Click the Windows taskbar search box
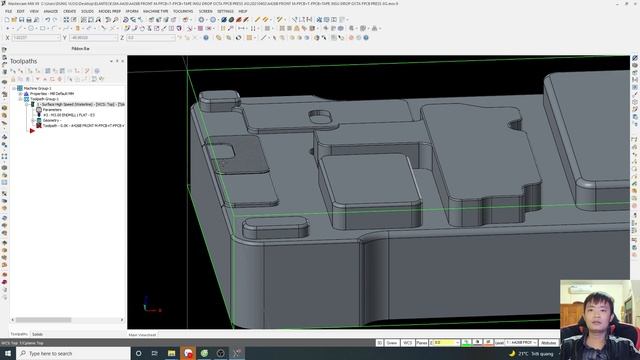This screenshot has height=360, width=640. 73,353
